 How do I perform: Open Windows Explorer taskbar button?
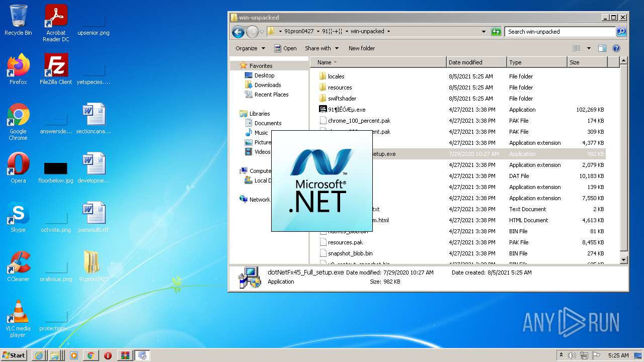55,355
